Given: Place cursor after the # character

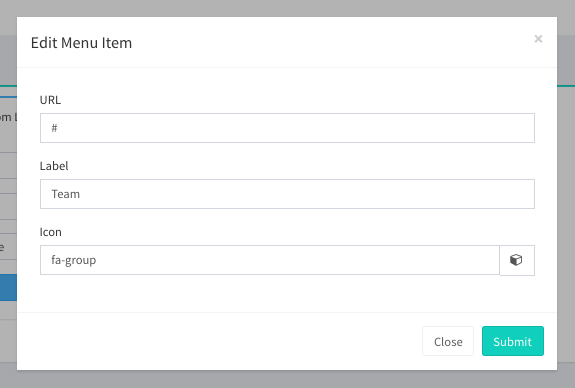Looking at the screenshot, I should tap(58, 128).
